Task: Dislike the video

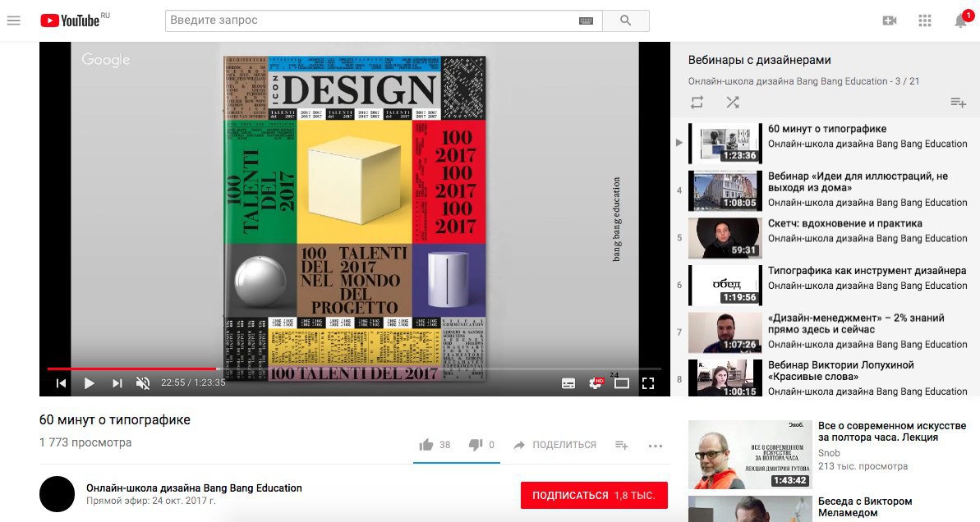Action: pyautogui.click(x=481, y=445)
